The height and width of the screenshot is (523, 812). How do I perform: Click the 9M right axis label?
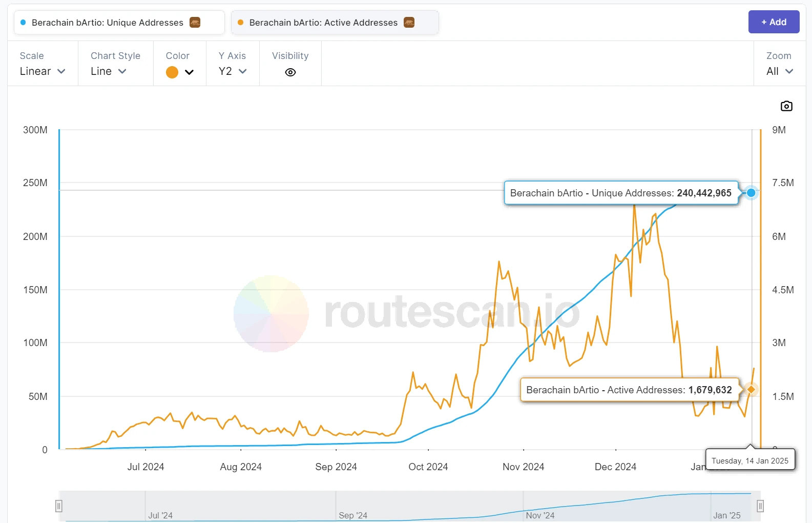tap(779, 130)
